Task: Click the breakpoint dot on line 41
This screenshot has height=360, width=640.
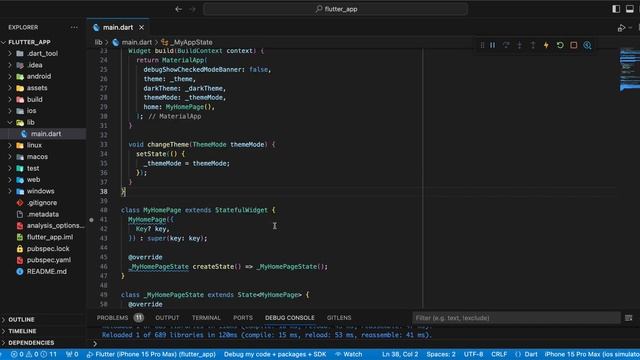Action: 91,220
